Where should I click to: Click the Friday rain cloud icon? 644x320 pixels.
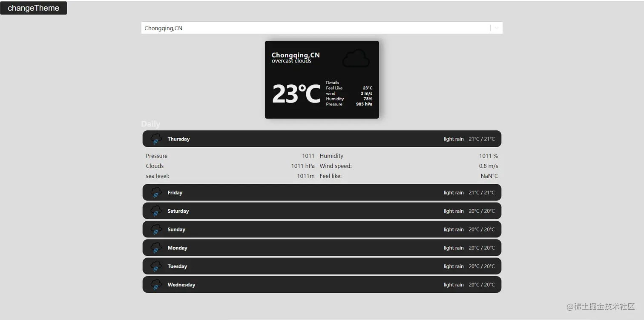[156, 192]
